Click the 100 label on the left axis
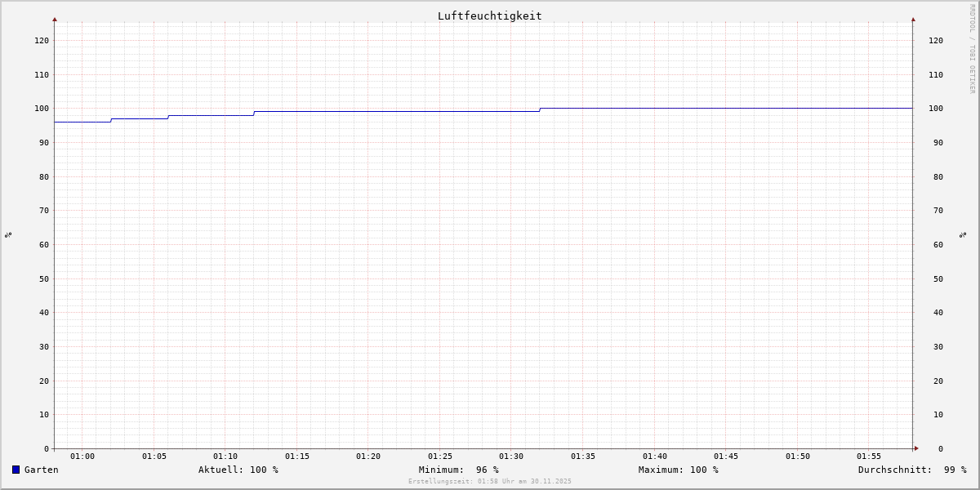This screenshot has height=490, width=980. click(42, 109)
